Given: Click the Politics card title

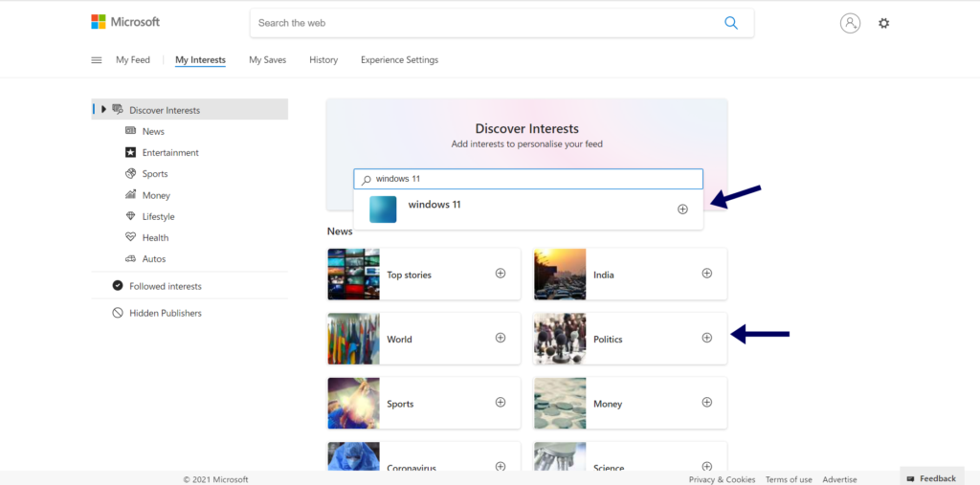Looking at the screenshot, I should 608,340.
